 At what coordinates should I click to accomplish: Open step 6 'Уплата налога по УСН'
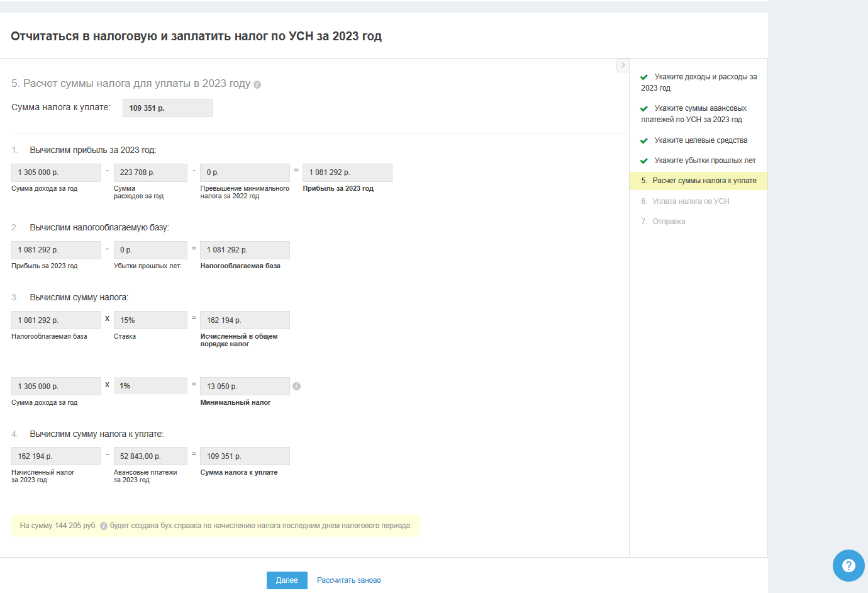point(690,201)
